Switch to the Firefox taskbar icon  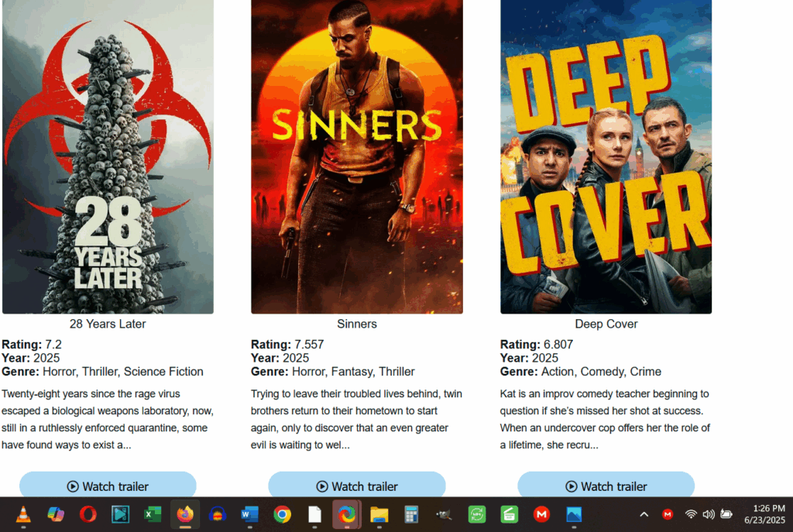[185, 514]
